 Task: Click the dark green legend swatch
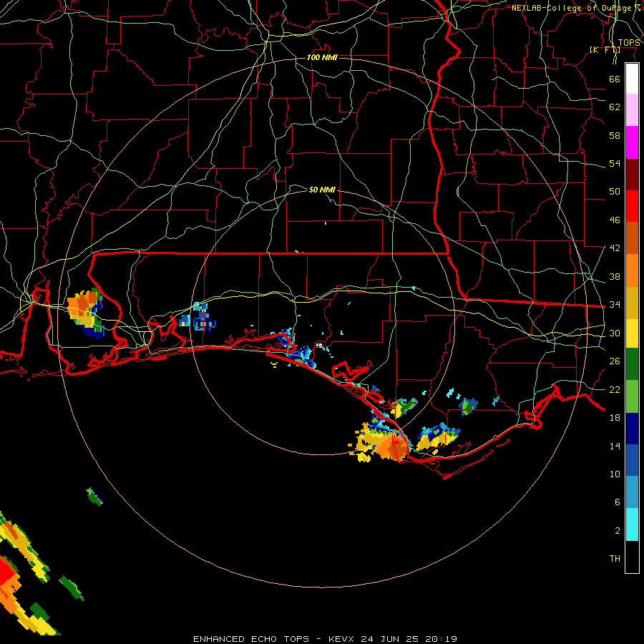pyautogui.click(x=632, y=364)
